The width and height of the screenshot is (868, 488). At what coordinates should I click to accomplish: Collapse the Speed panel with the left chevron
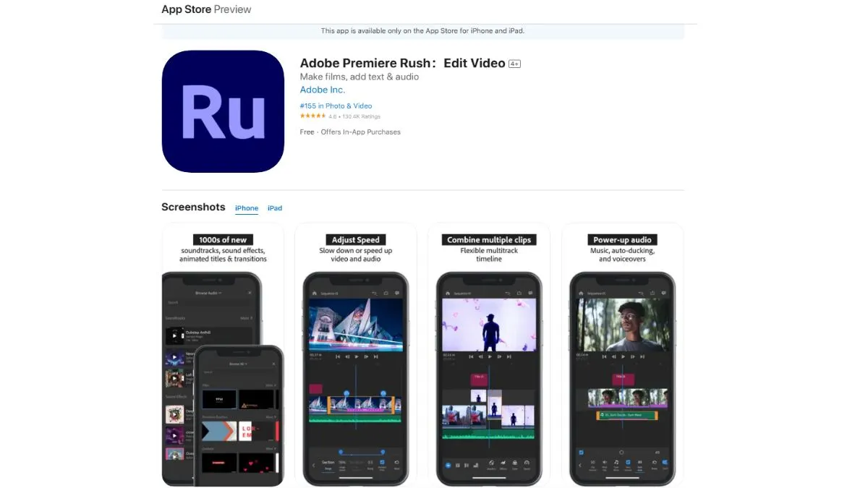[313, 464]
